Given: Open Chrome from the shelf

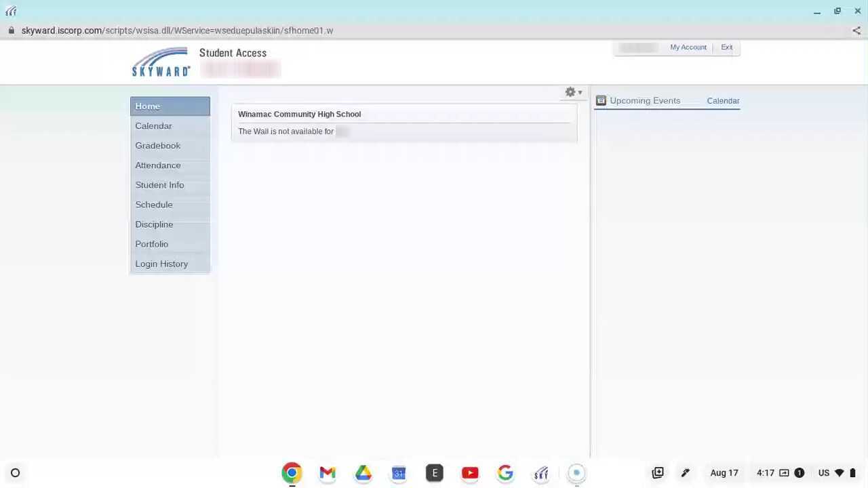Looking at the screenshot, I should [x=292, y=473].
